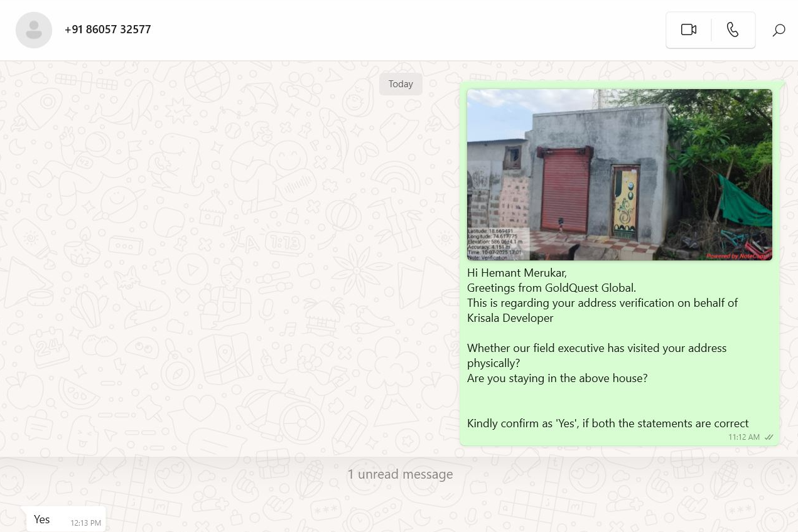
Task: Click the "Krisala Developer" text
Action: coord(510,318)
